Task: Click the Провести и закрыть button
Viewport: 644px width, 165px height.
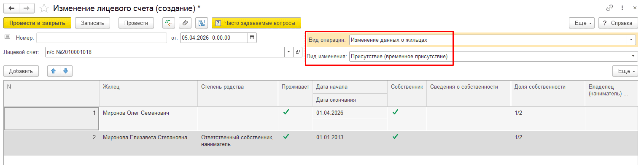Action: 37,23
